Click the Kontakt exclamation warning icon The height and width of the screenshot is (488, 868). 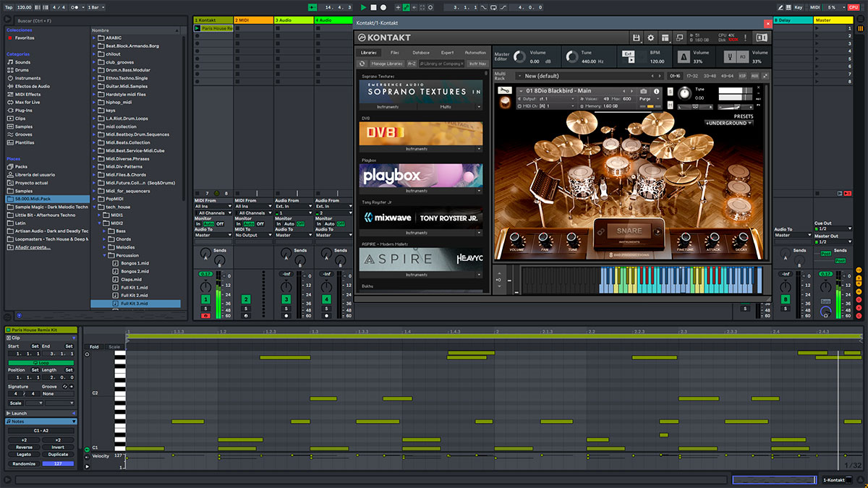coord(746,38)
